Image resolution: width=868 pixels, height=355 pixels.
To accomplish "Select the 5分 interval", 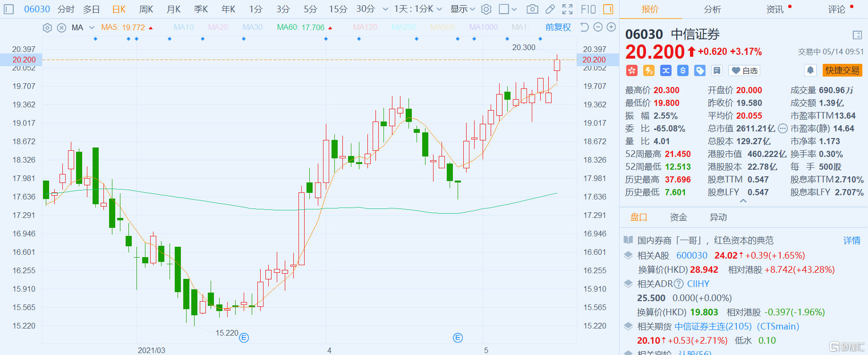I will [x=310, y=9].
